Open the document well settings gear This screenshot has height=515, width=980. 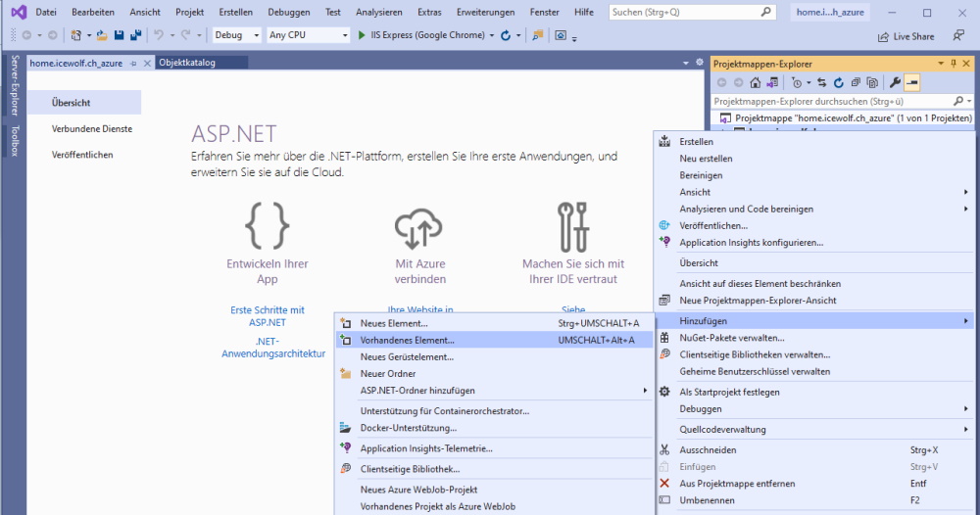700,63
